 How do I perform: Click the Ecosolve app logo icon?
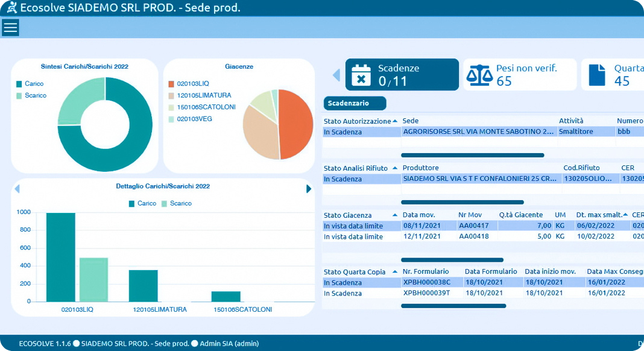point(11,8)
